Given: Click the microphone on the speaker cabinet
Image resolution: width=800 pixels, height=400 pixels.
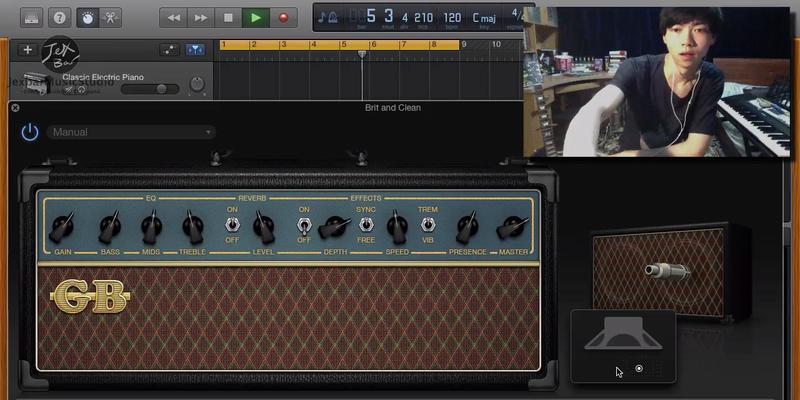Looking at the screenshot, I should click(666, 270).
